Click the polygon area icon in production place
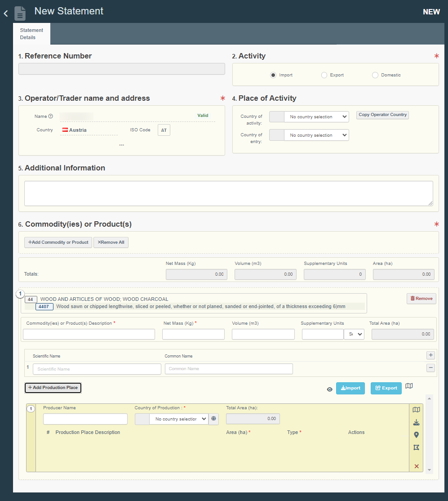 [x=416, y=447]
